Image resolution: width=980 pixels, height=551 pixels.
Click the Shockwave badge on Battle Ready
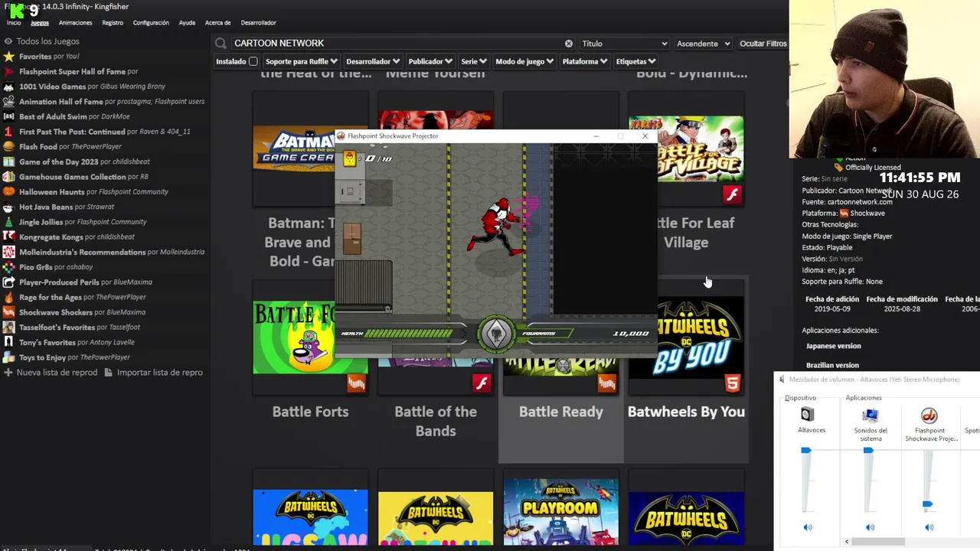(x=607, y=383)
